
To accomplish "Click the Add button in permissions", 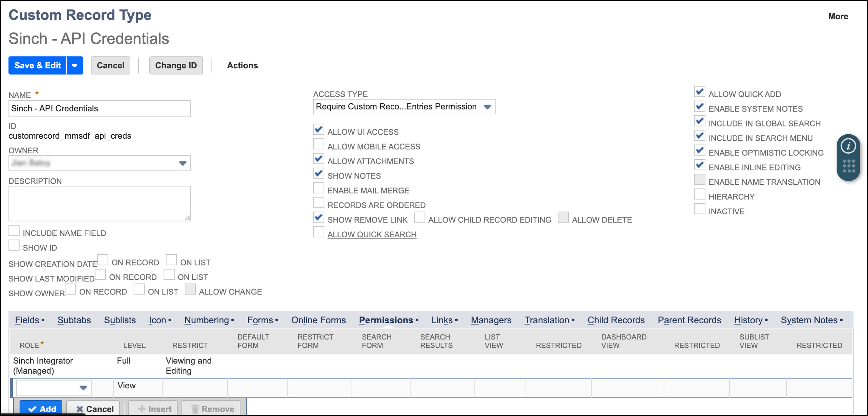I will pyautogui.click(x=41, y=409).
